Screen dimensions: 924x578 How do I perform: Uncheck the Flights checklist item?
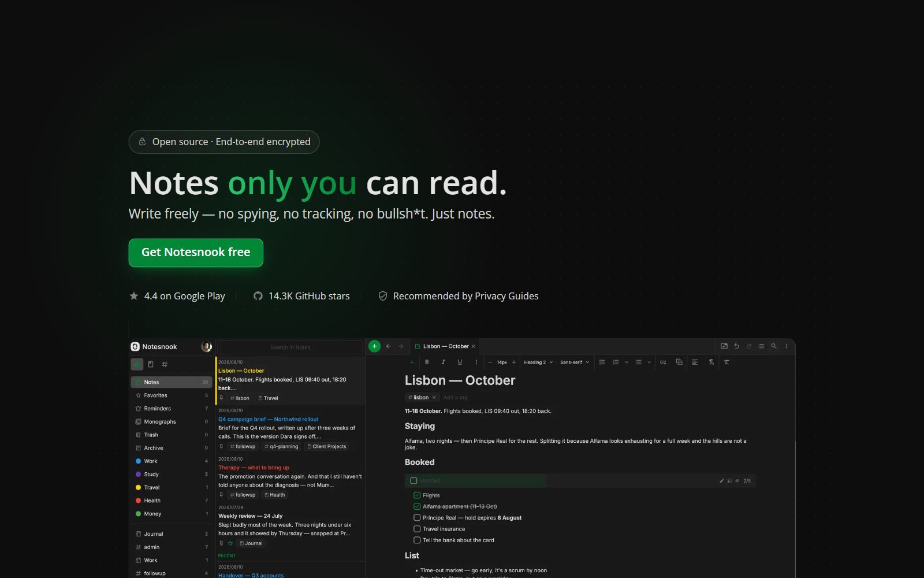(417, 495)
